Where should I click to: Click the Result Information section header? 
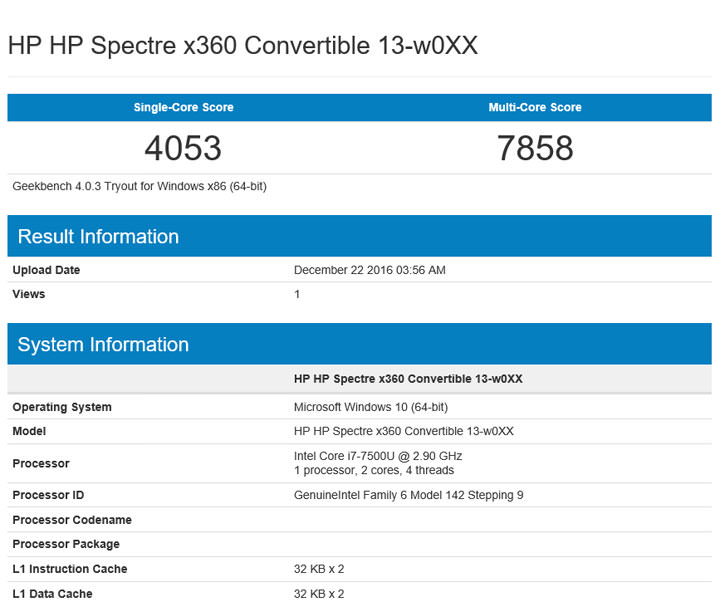[360, 236]
